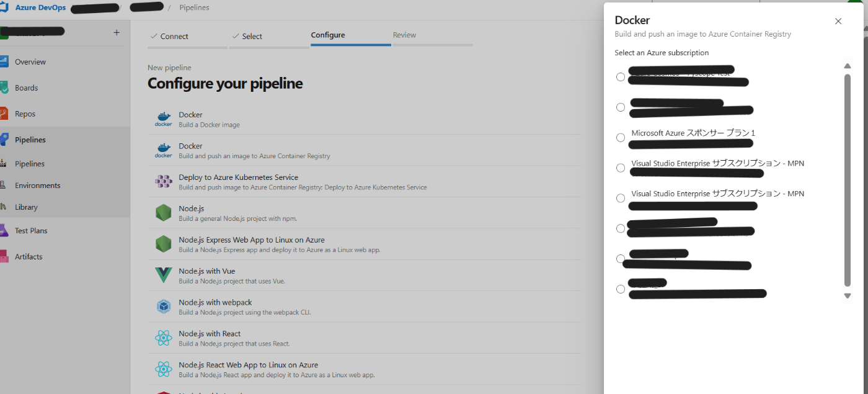Screen dimensions: 868x394
Task: Choose Deploy to Azure Kubernetes Service template
Action: pos(365,182)
